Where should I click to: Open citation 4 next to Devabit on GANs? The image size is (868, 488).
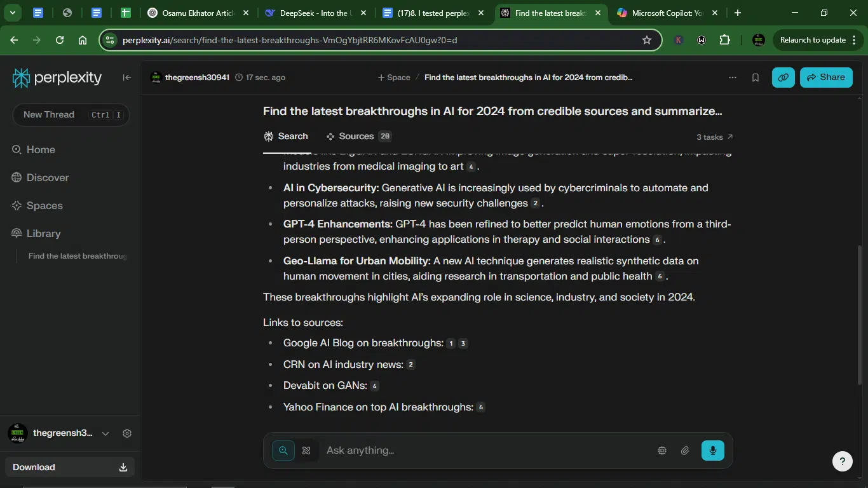click(x=374, y=386)
